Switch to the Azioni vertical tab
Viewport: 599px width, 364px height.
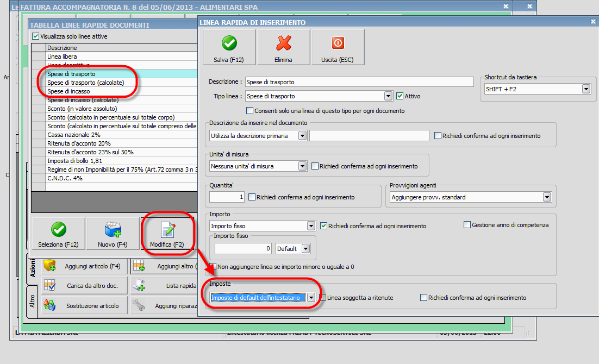33,268
